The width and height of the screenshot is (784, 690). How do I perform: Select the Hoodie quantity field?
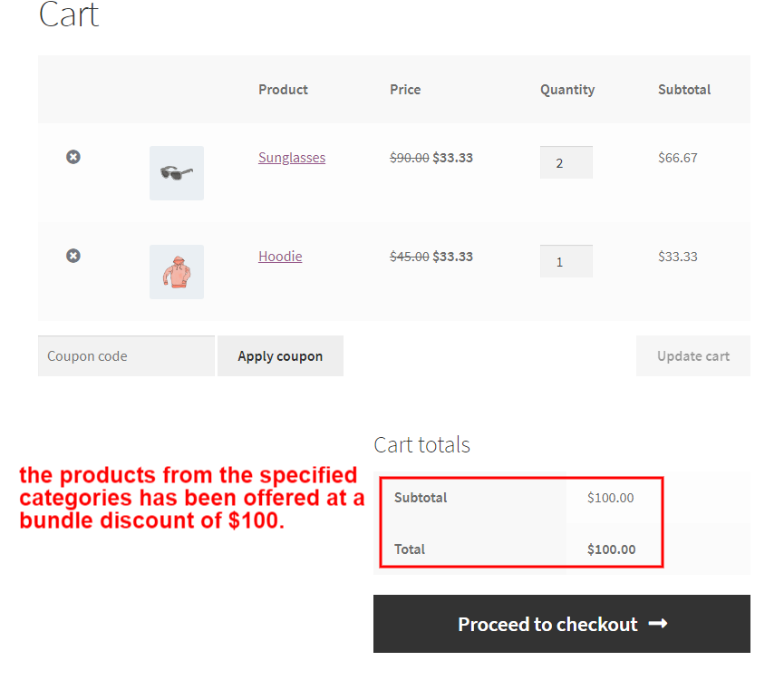point(566,260)
